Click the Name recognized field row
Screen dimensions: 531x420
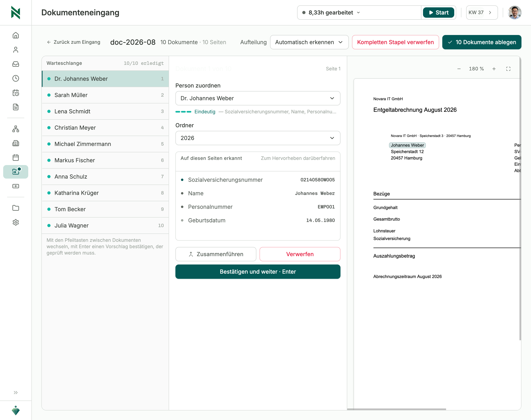(258, 193)
